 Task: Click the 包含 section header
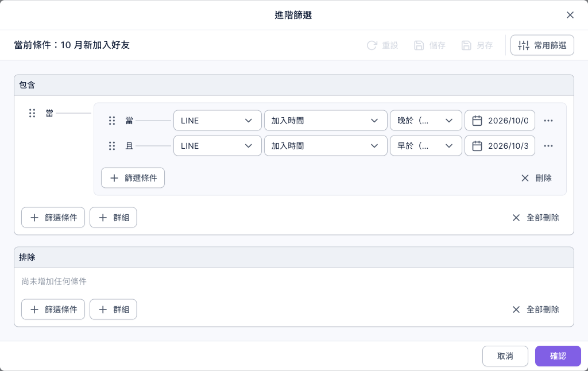294,85
